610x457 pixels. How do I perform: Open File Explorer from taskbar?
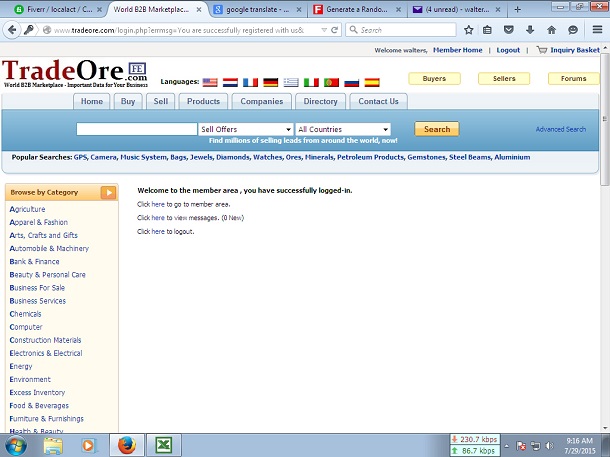(x=53, y=446)
